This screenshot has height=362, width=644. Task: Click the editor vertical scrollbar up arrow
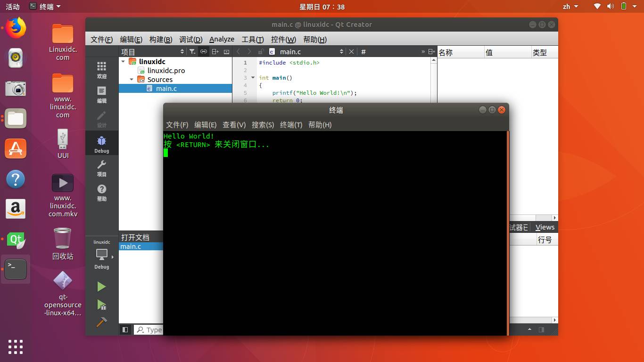[x=433, y=60]
